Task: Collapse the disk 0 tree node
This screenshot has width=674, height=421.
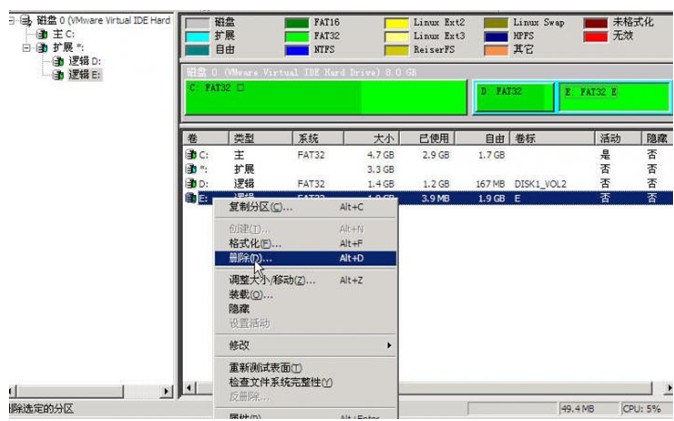Action: pos(12,20)
